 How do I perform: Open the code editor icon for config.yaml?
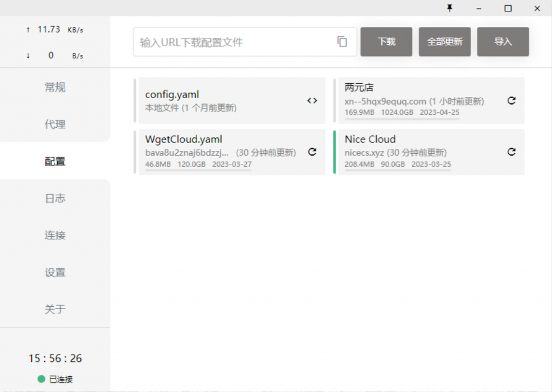click(312, 101)
